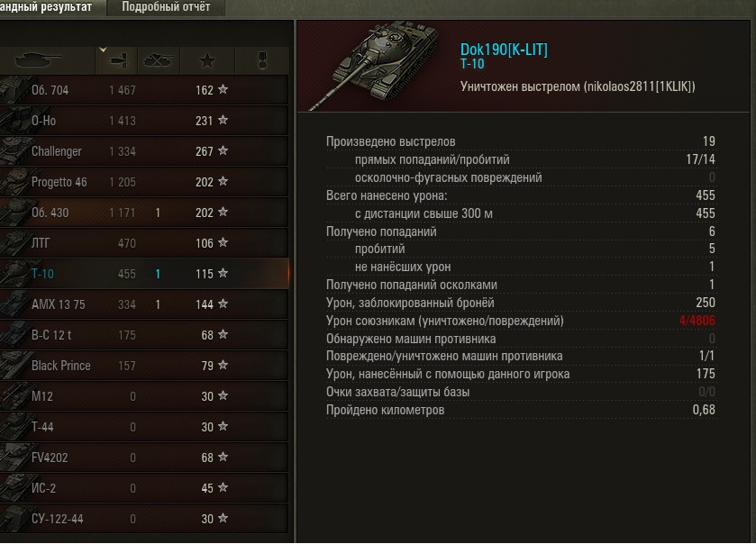This screenshot has width=756, height=544.
Task: Sort by medals column icon
Action: click(262, 60)
